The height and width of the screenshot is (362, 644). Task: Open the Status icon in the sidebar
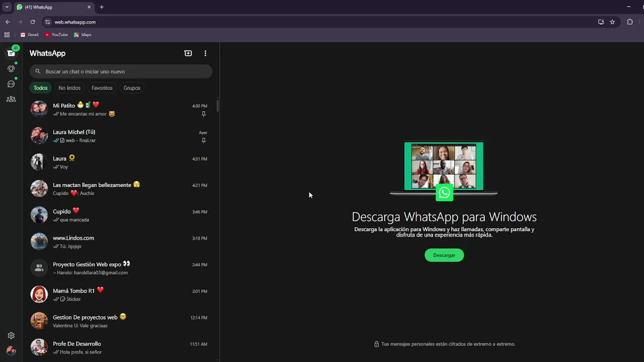(11, 68)
